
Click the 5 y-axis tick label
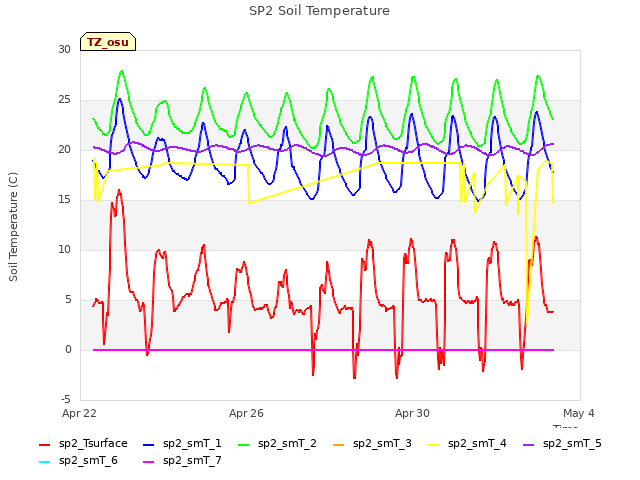[68, 300]
